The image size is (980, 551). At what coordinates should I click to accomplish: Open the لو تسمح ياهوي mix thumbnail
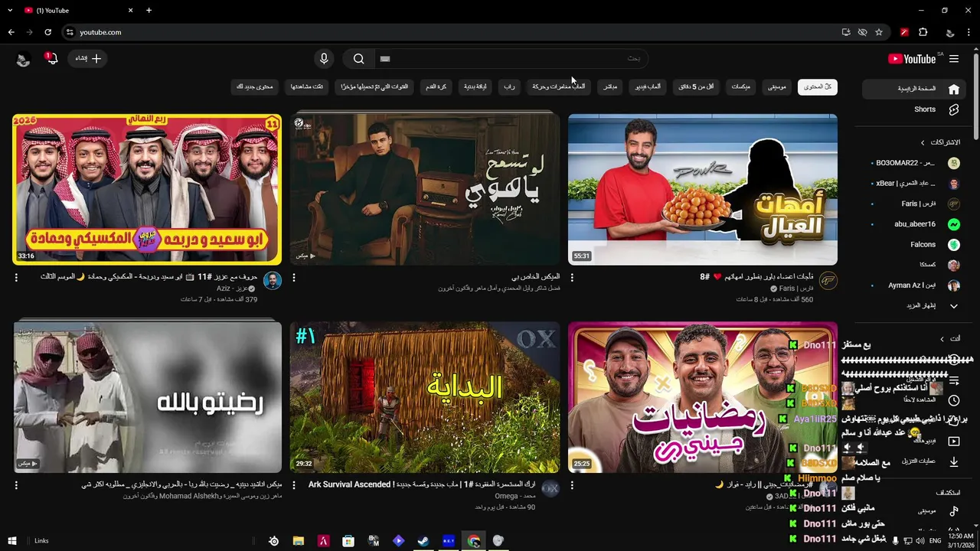425,189
